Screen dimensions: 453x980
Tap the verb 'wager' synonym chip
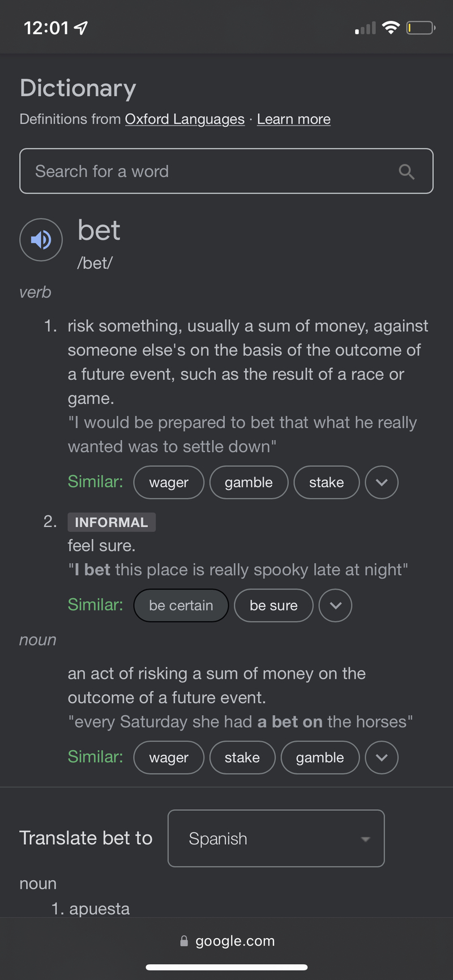[x=168, y=483]
